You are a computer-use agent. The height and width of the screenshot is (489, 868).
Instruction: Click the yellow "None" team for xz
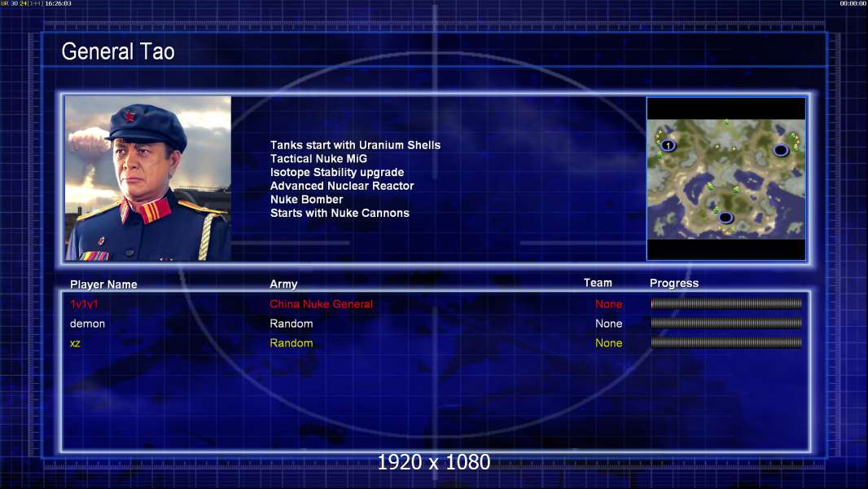[609, 343]
